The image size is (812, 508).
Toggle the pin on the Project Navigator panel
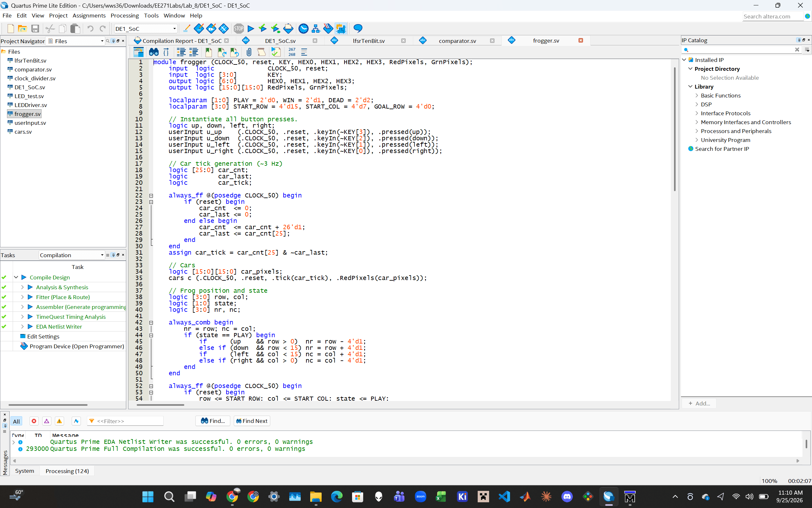[x=113, y=41]
